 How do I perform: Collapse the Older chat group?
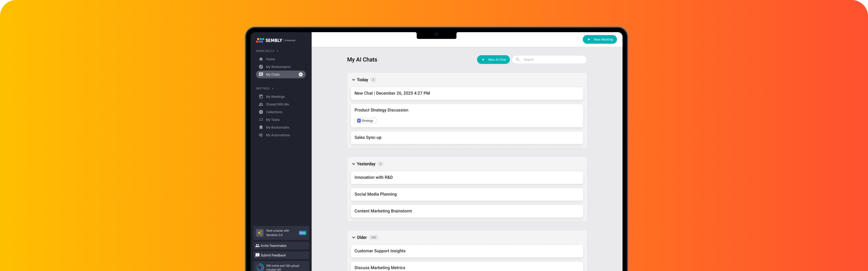point(353,238)
